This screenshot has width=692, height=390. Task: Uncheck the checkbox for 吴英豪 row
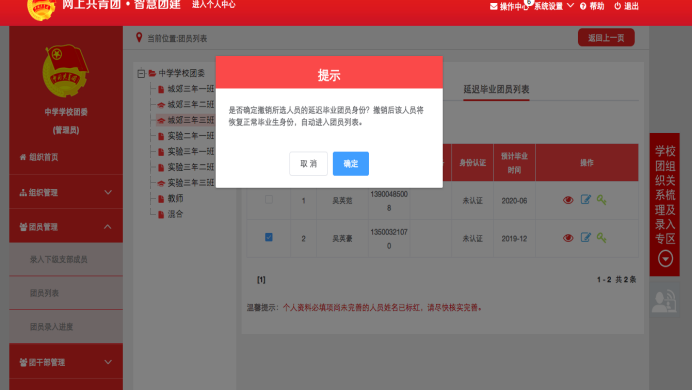[269, 237]
